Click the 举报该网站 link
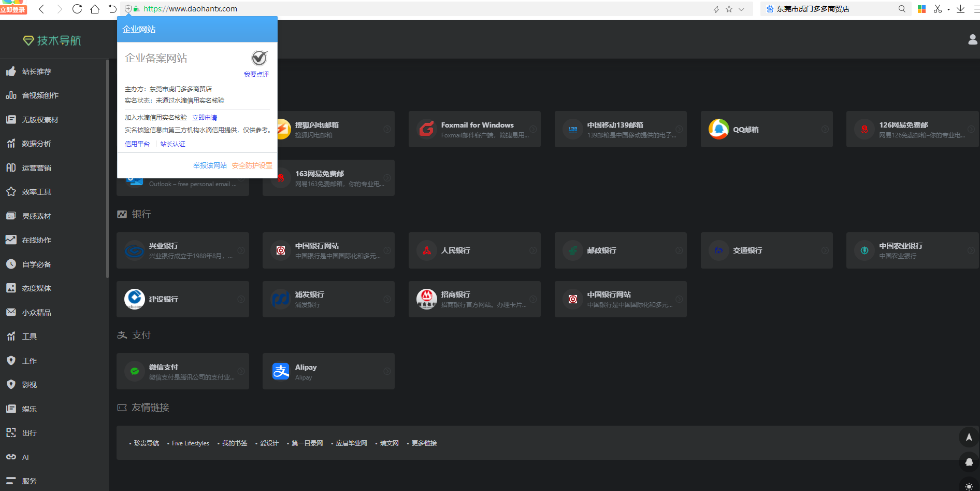 pyautogui.click(x=210, y=165)
